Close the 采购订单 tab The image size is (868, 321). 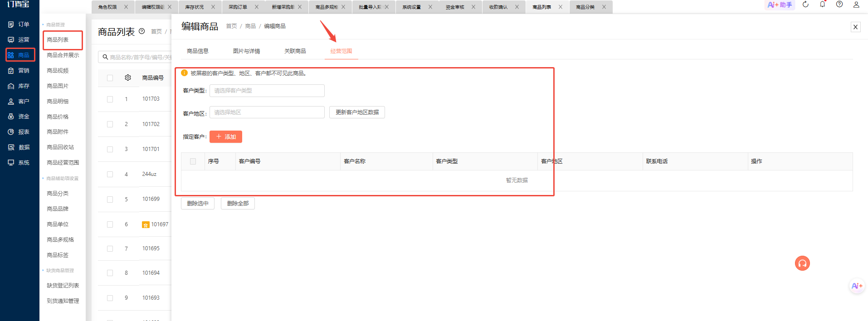[x=257, y=7]
